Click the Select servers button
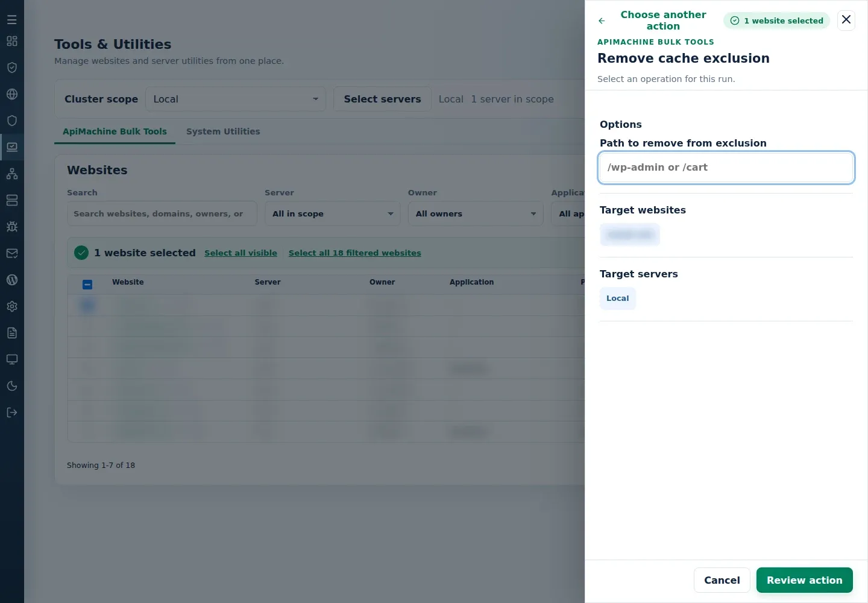Viewport: 868px width, 603px height. coord(383,99)
